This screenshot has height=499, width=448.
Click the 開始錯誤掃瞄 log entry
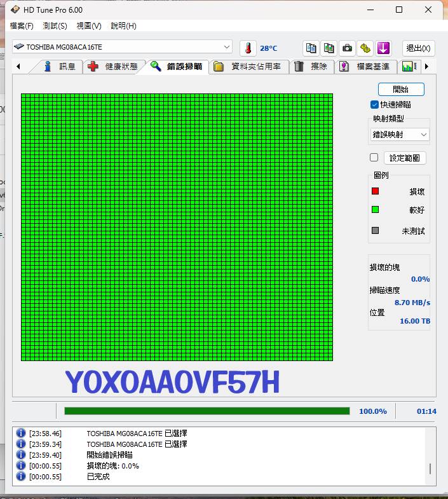point(109,455)
